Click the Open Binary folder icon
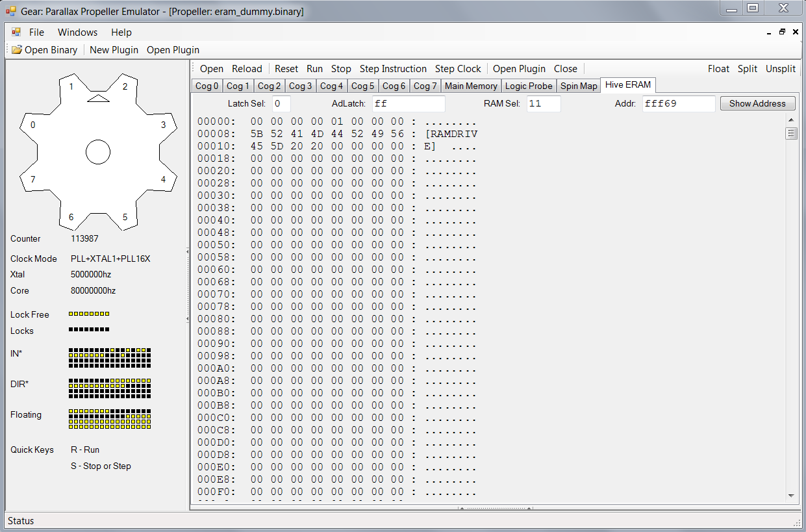This screenshot has height=532, width=806. tap(17, 50)
